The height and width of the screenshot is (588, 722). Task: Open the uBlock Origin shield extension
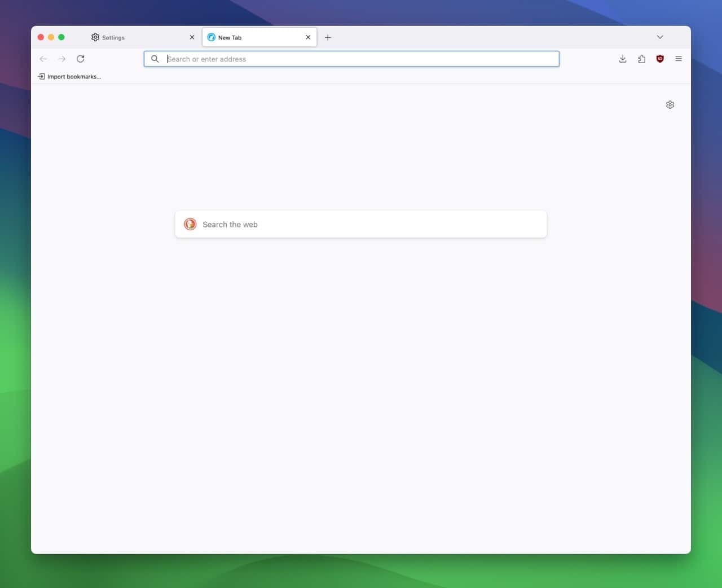[x=660, y=59]
